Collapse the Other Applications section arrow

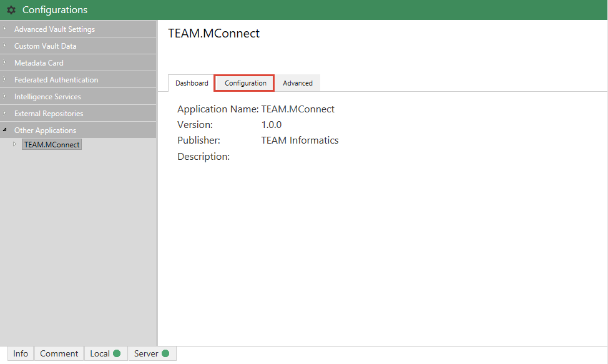[x=4, y=130]
